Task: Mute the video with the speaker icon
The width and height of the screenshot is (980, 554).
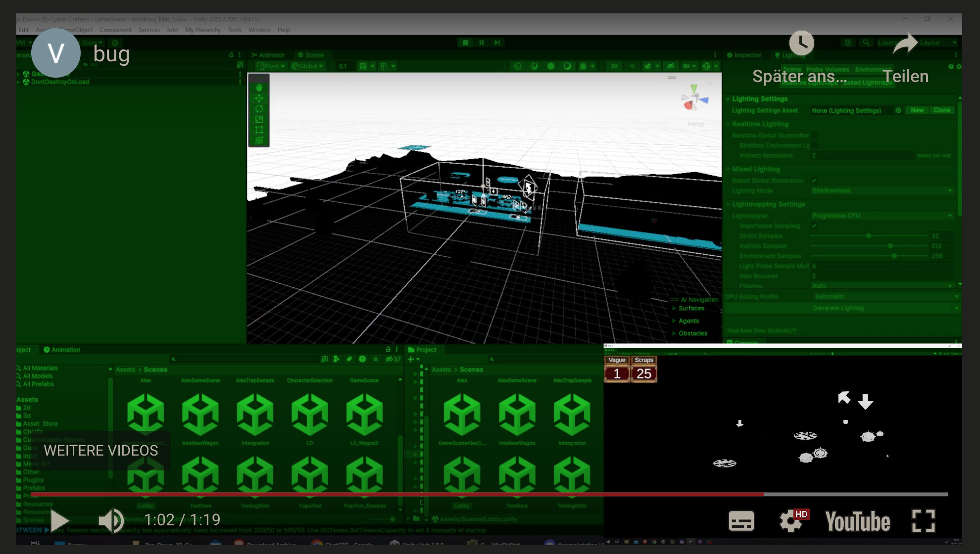Action: click(111, 520)
